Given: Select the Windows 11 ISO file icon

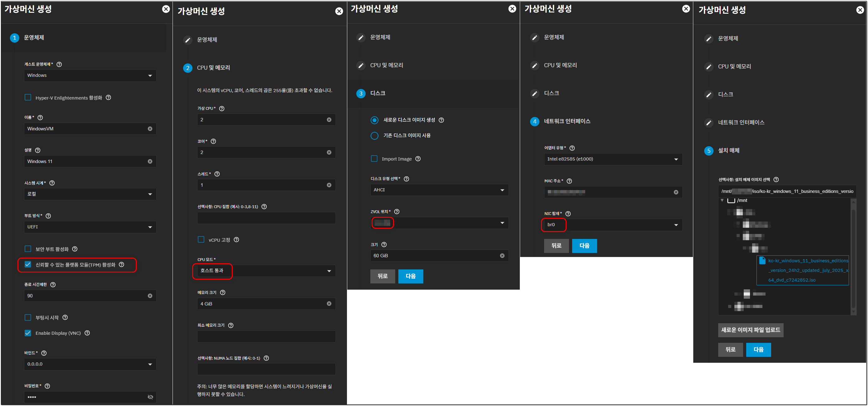Looking at the screenshot, I should pyautogui.click(x=762, y=260).
